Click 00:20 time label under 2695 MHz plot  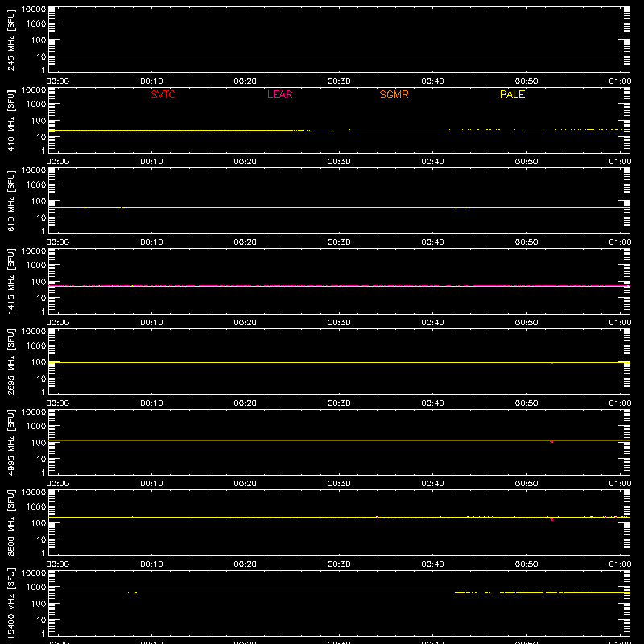[246, 403]
